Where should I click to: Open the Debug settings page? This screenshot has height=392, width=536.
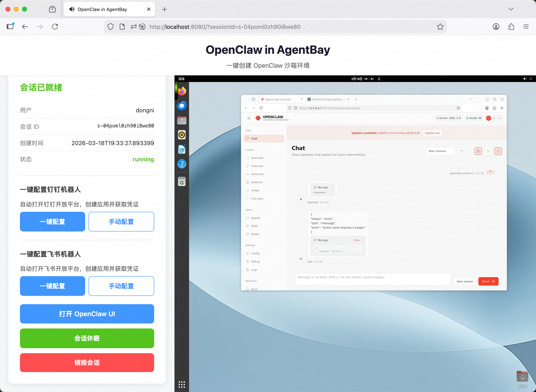[255, 261]
